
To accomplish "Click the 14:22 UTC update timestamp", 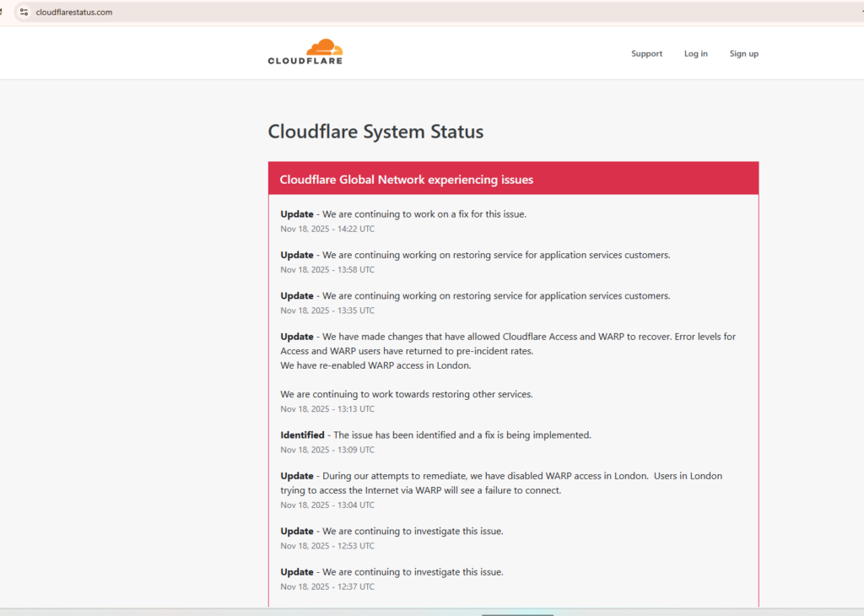I will (327, 229).
